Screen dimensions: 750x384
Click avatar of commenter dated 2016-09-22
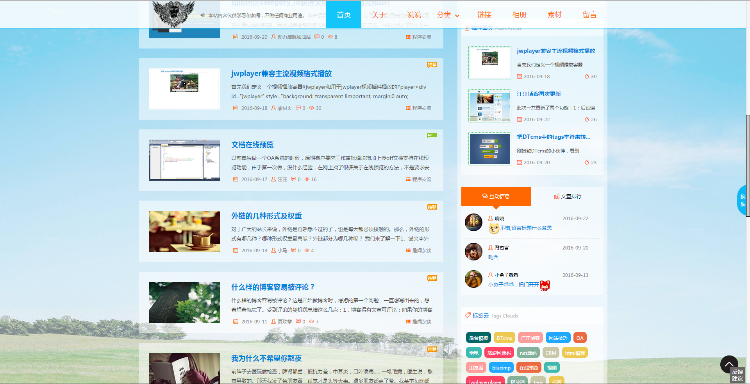pyautogui.click(x=474, y=222)
